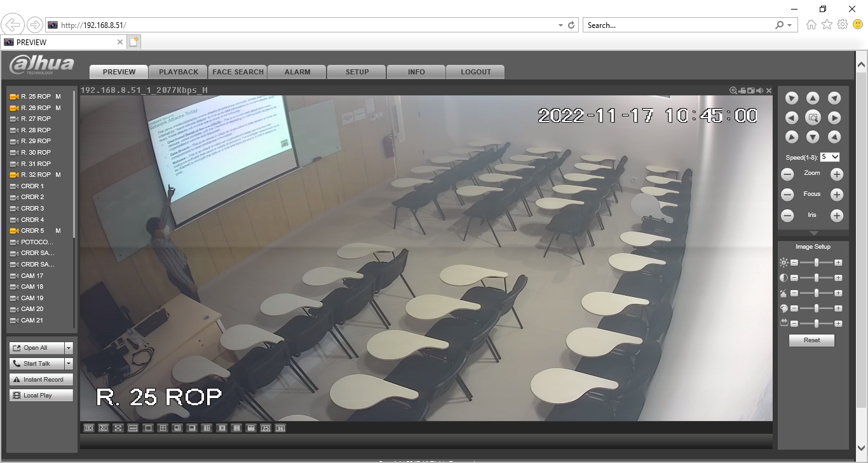Select nine-window split layout
Screen dimensions: 868x463
207,428
